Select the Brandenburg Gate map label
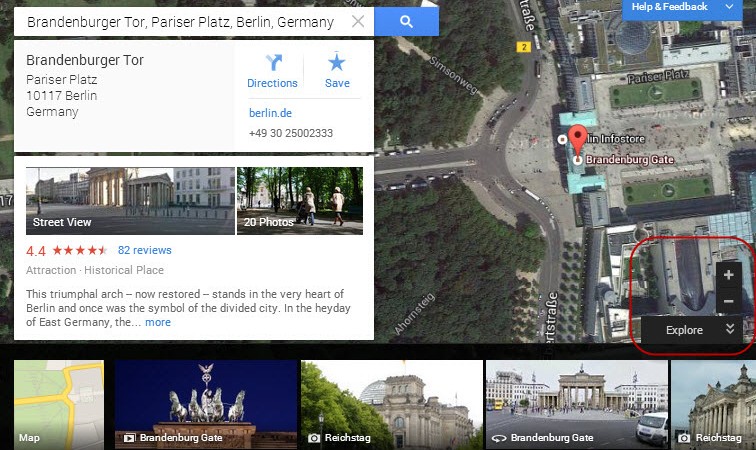The width and height of the screenshot is (756, 450). coord(630,160)
